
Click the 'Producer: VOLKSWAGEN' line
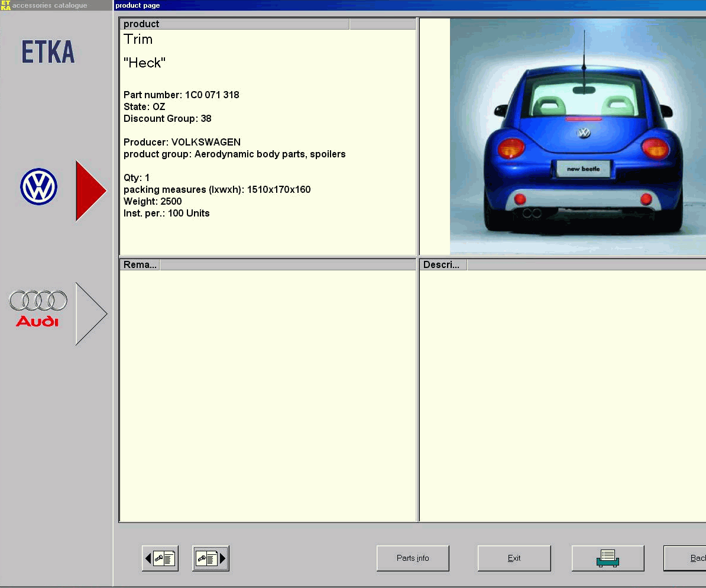[x=182, y=143]
